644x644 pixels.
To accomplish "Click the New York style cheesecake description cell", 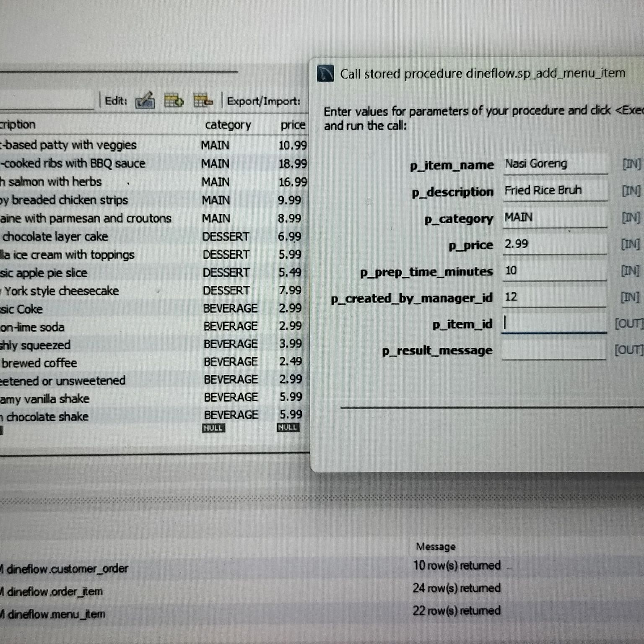I will pyautogui.click(x=61, y=291).
